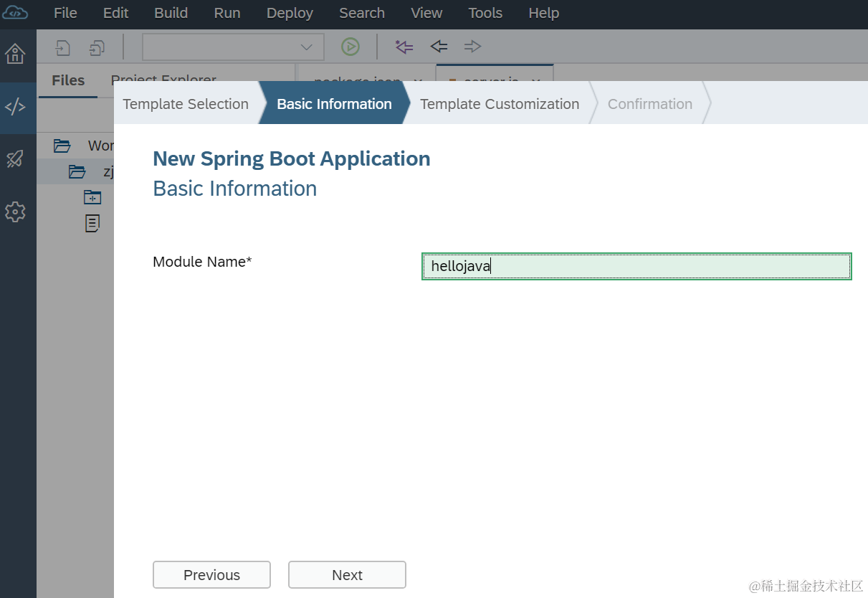
Task: Click the Save file toolbar icon
Action: [63, 47]
